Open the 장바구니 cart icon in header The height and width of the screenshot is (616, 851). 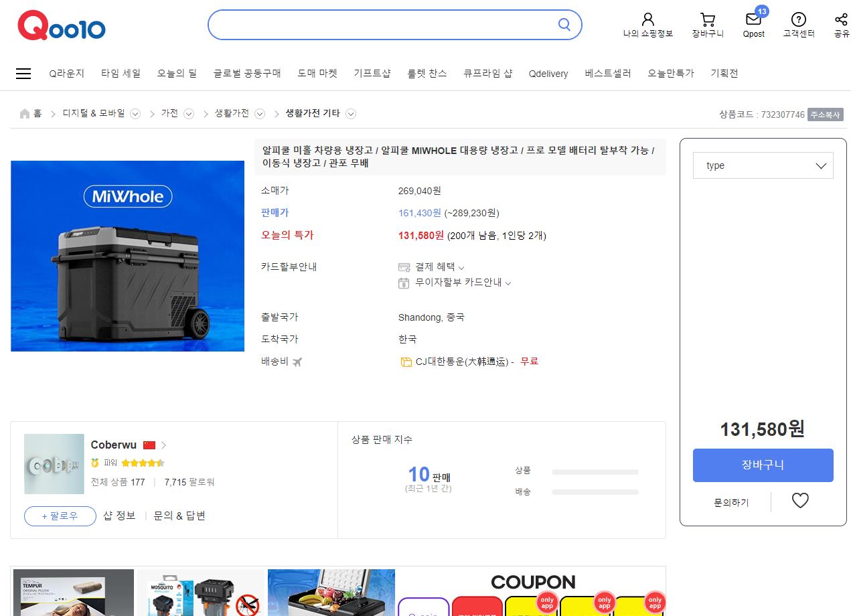708,19
